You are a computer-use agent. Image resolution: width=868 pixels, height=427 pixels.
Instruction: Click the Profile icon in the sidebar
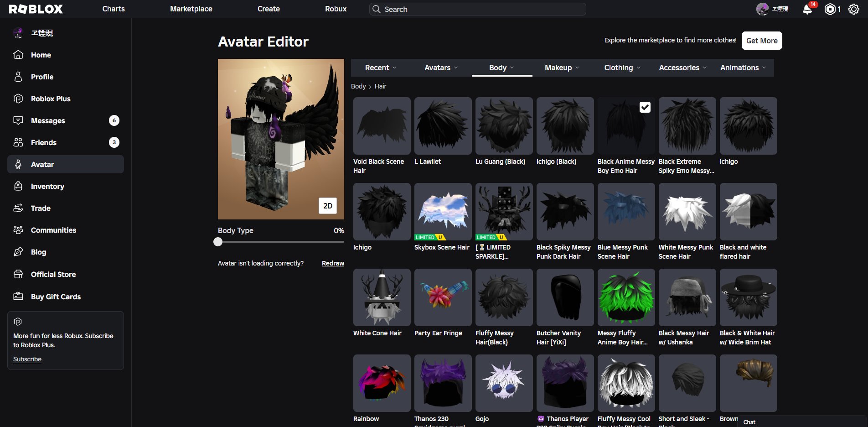18,77
